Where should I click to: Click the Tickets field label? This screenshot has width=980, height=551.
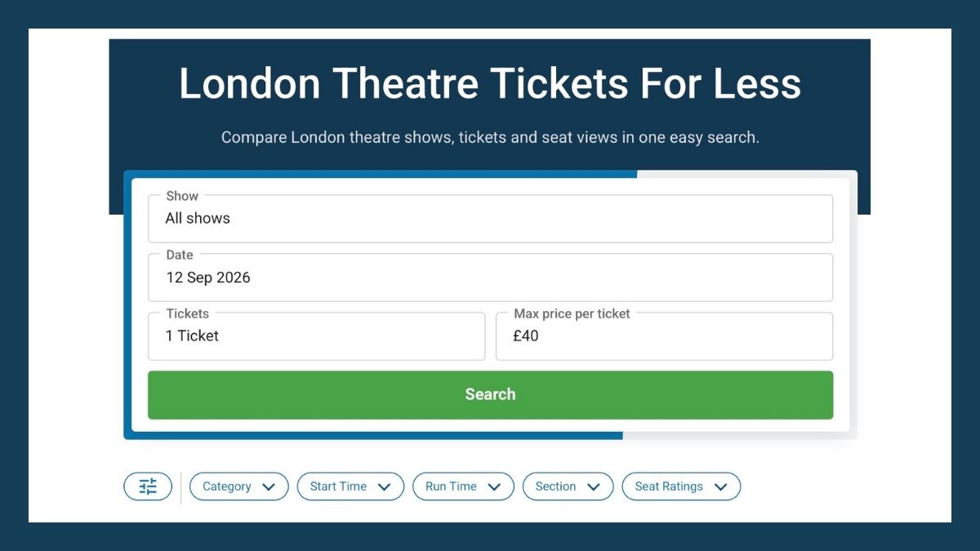click(x=187, y=313)
